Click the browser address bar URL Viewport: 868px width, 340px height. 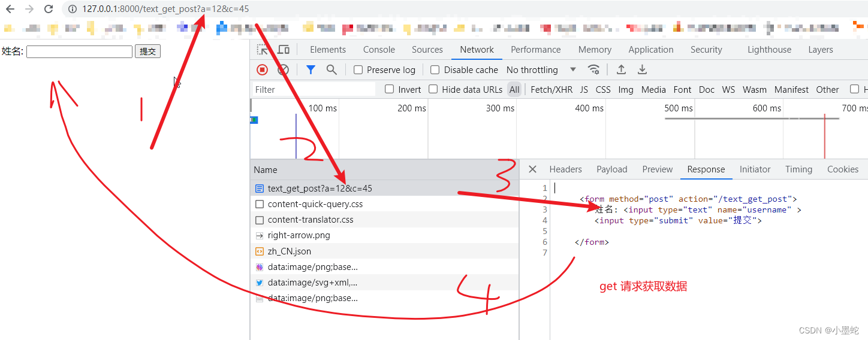(165, 9)
